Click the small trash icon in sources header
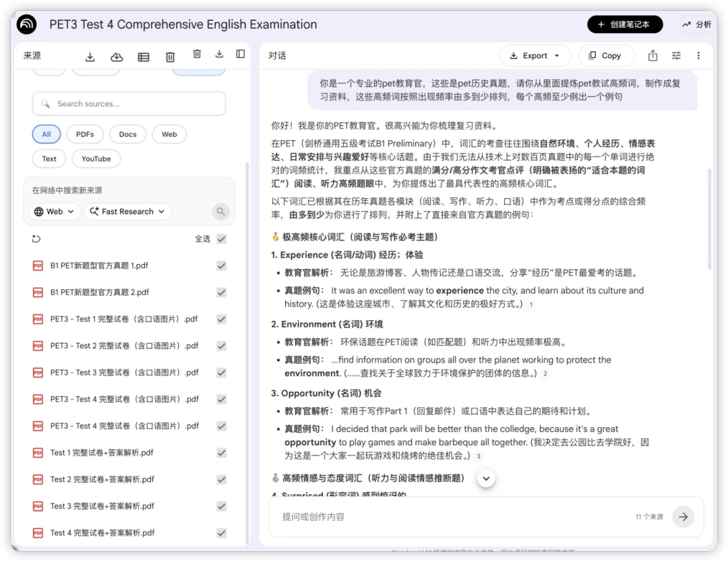728x562 pixels. (x=197, y=54)
